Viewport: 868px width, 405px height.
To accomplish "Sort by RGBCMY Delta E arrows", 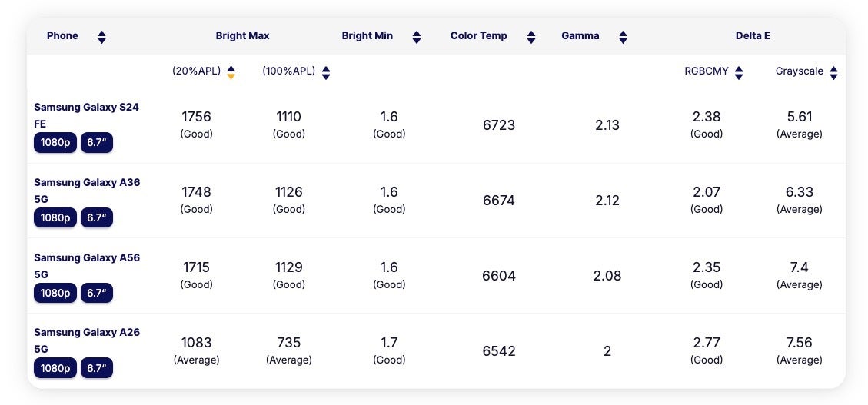I will point(739,72).
